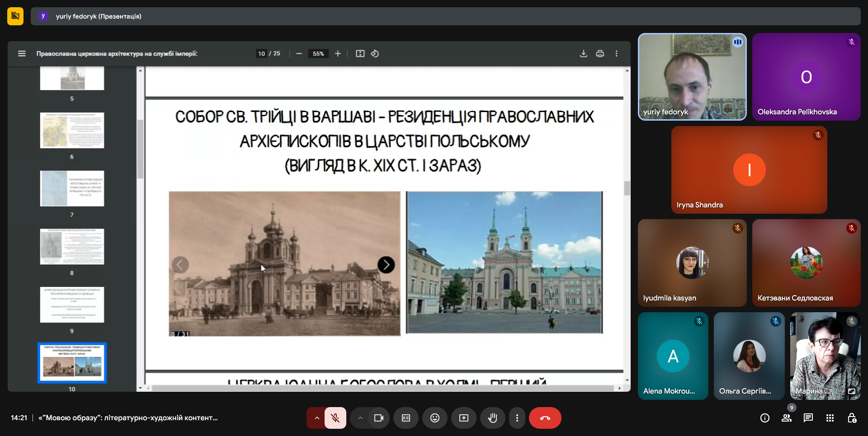This screenshot has width=868, height=436.
Task: Download the PDF presentation file
Action: coord(583,54)
